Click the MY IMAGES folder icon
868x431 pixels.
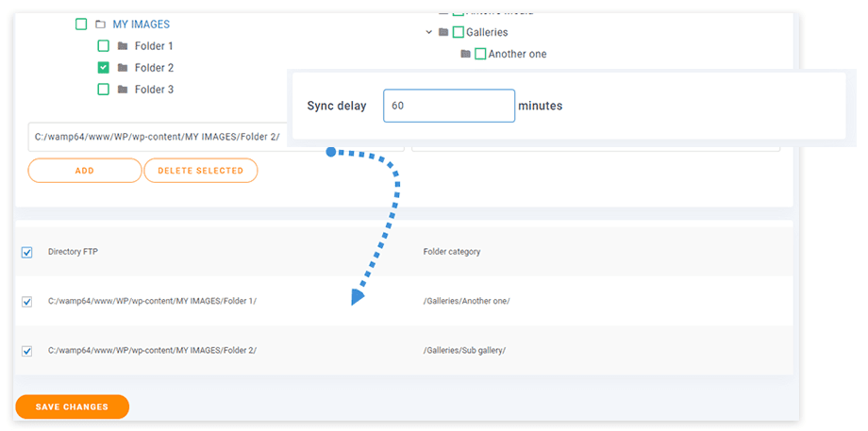pyautogui.click(x=100, y=25)
